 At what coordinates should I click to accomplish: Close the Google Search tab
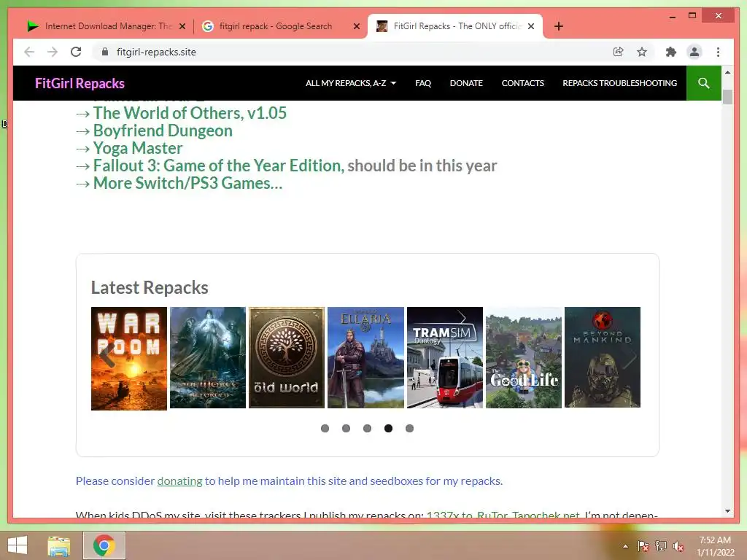click(356, 26)
